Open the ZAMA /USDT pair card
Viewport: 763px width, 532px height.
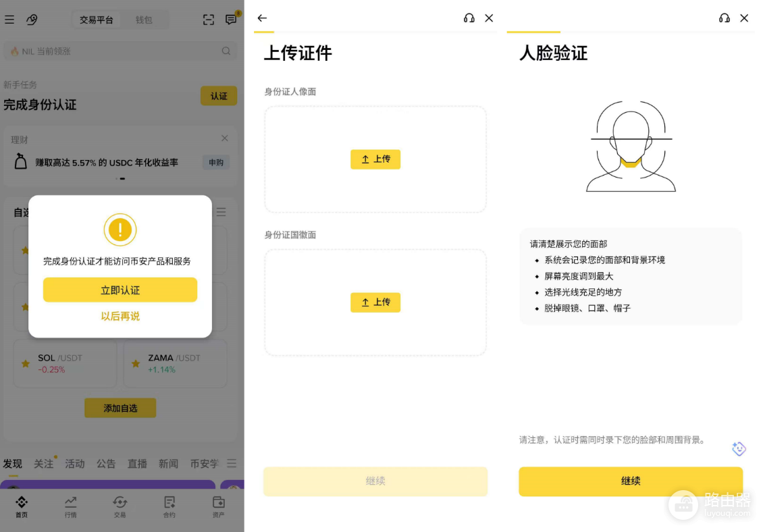[x=175, y=364]
